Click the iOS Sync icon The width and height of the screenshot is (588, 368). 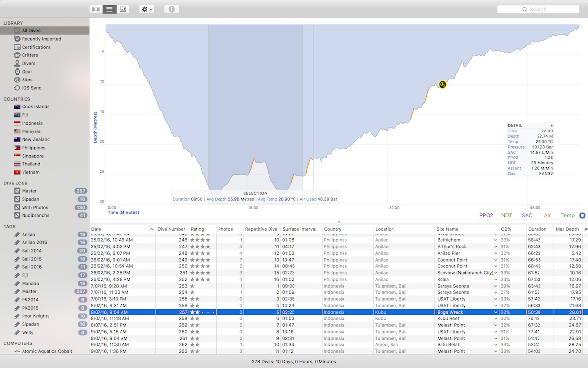pyautogui.click(x=18, y=88)
